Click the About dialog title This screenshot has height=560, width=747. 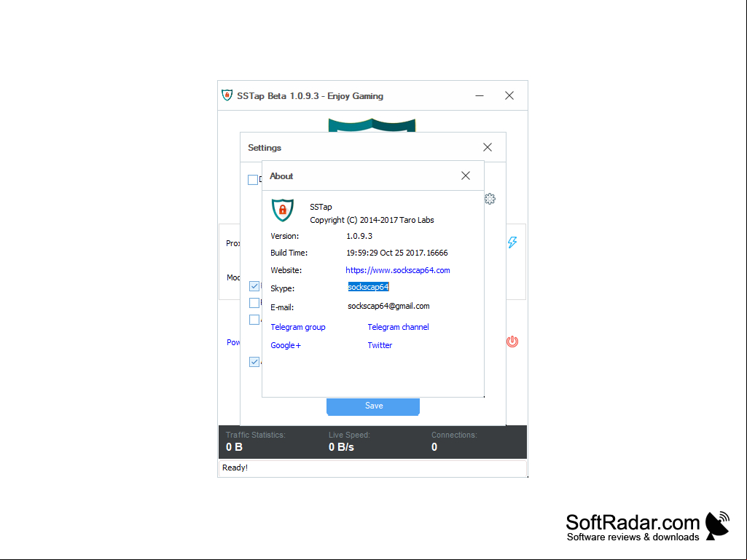[x=281, y=176]
